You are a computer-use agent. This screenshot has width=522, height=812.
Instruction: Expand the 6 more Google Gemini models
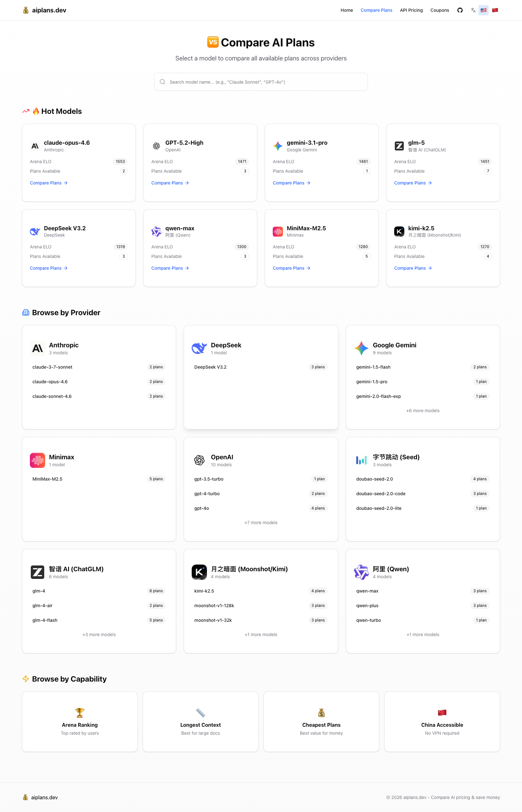tap(422, 411)
